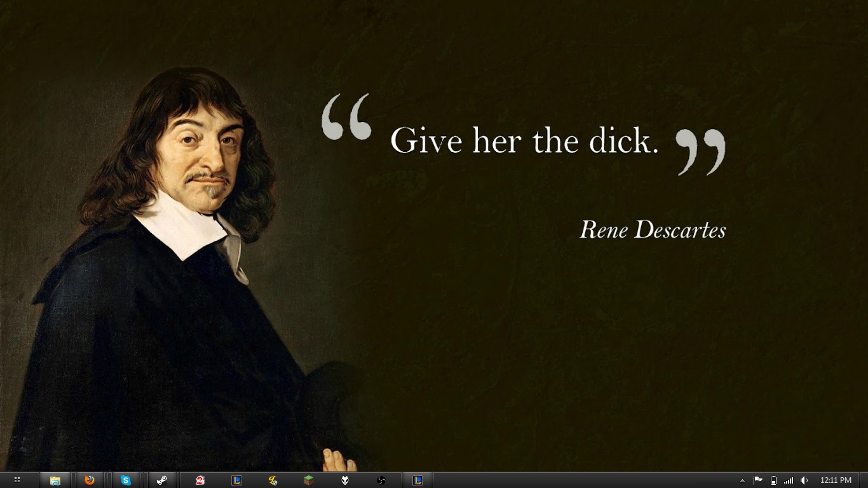Launch Minecraft grass block icon

tap(309, 480)
